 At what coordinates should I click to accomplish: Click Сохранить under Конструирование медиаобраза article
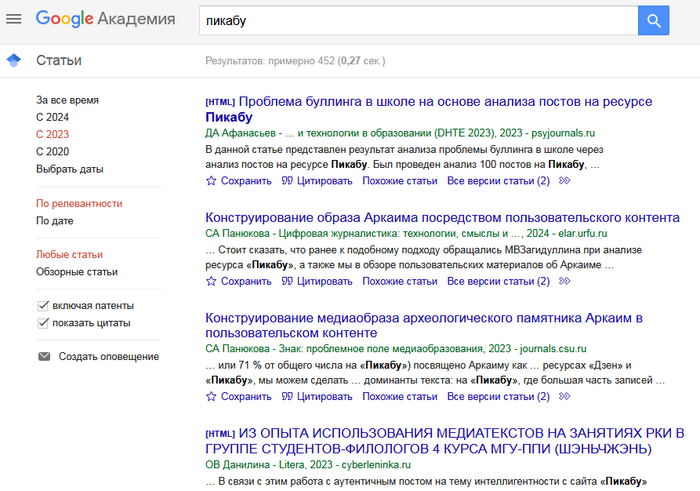(x=246, y=396)
